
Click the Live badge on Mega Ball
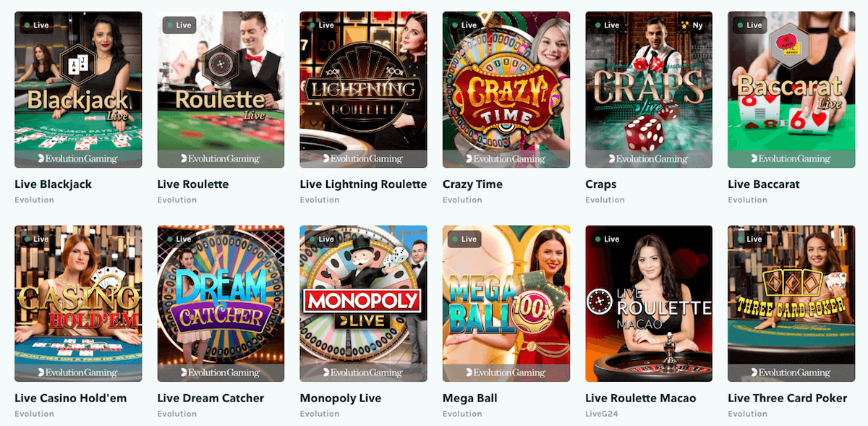tap(465, 239)
